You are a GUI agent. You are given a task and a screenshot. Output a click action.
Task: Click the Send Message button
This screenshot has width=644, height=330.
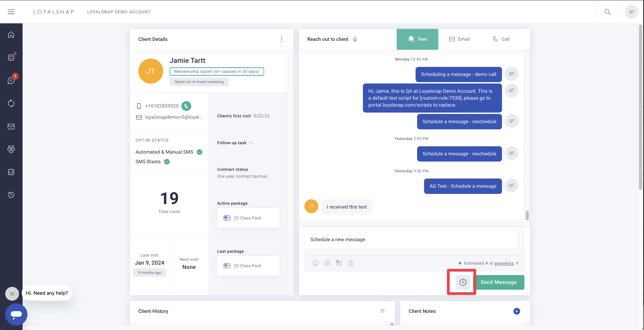(499, 282)
